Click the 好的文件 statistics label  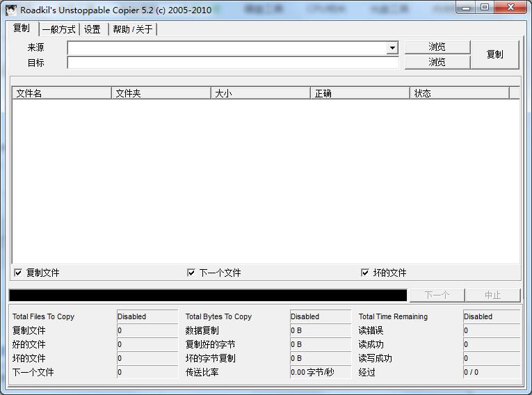[x=29, y=344]
